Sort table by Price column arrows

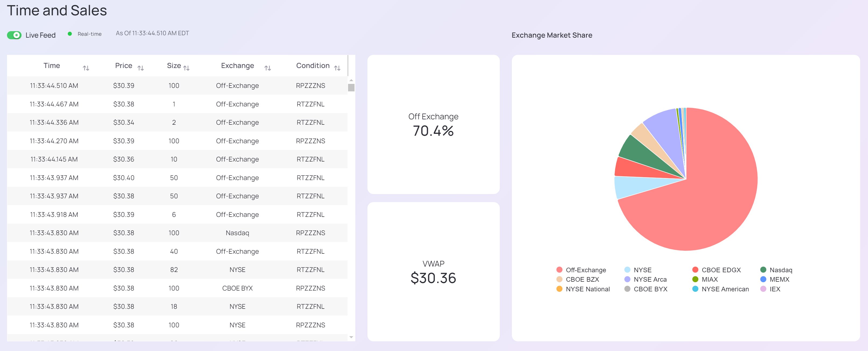[140, 68]
